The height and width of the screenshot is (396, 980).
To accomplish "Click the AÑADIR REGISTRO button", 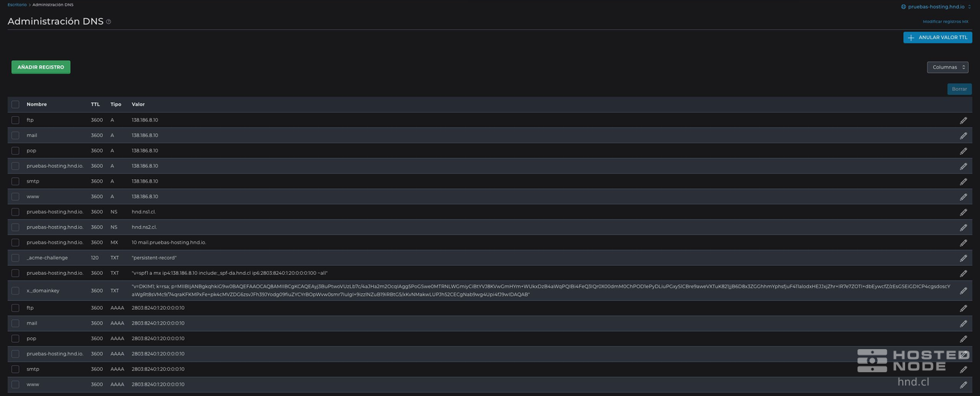I will coord(41,67).
